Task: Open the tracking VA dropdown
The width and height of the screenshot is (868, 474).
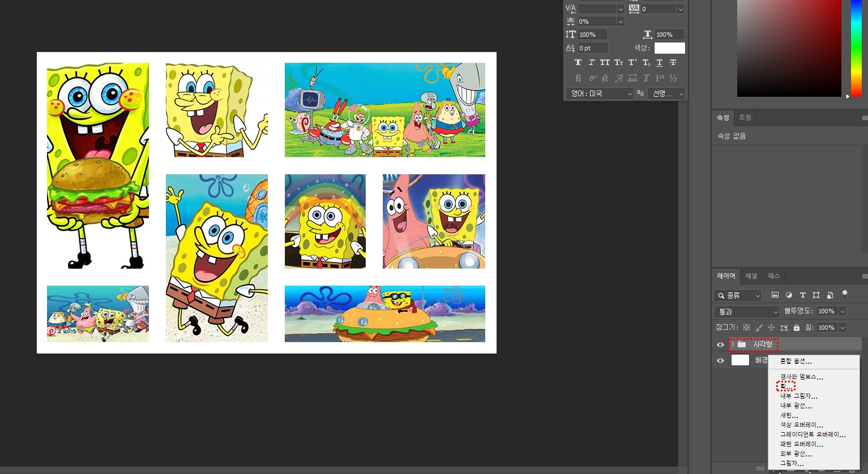Action: (x=681, y=9)
